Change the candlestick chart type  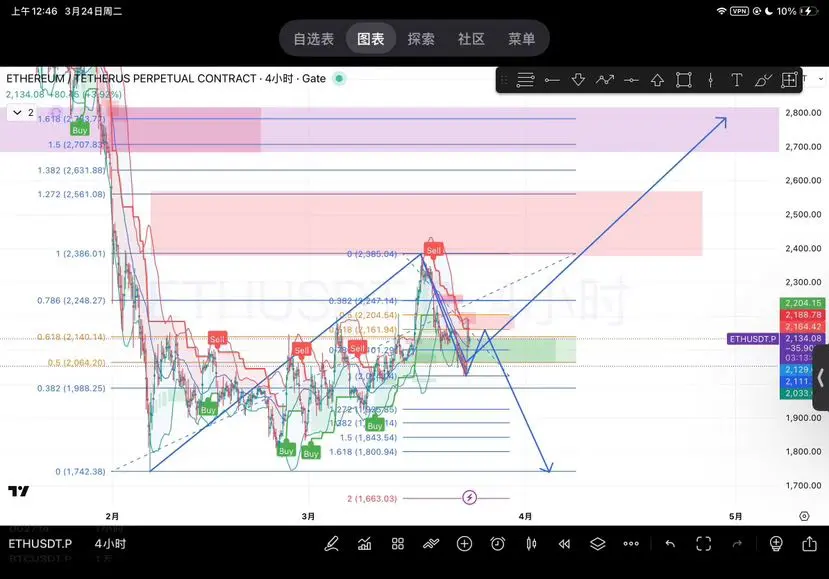point(531,544)
